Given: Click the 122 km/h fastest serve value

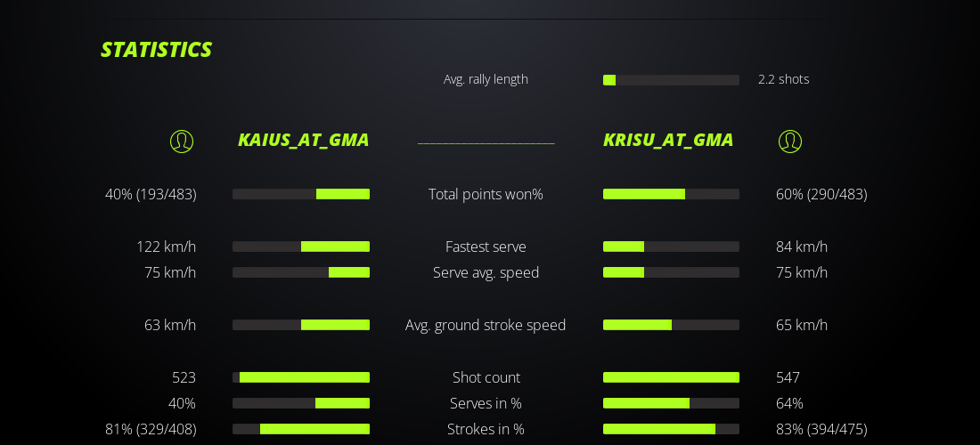Looking at the screenshot, I should coord(166,247).
